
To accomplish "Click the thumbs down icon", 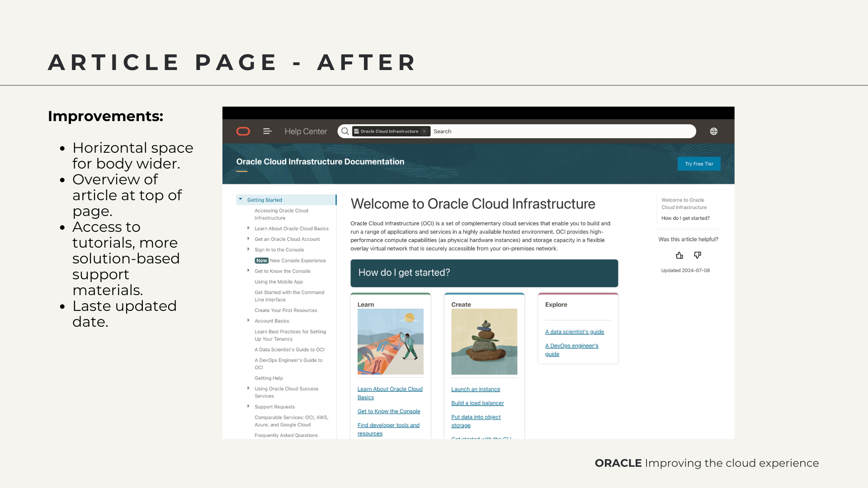I will (698, 255).
